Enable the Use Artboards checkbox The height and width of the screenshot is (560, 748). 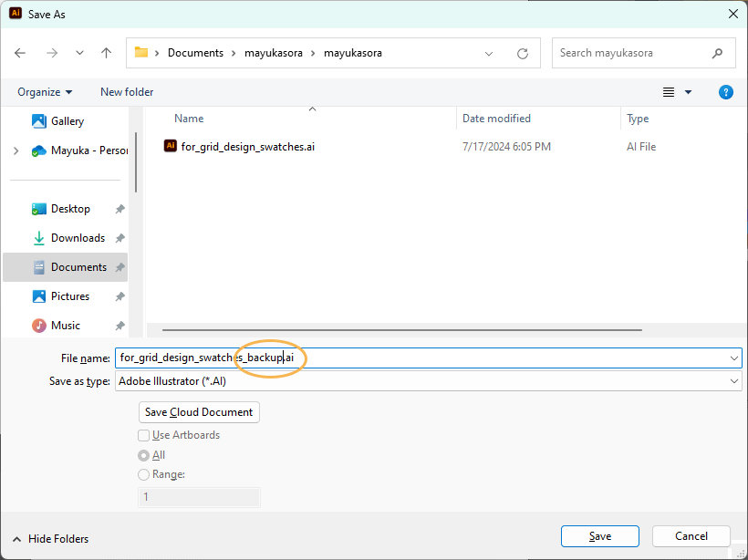pos(143,436)
